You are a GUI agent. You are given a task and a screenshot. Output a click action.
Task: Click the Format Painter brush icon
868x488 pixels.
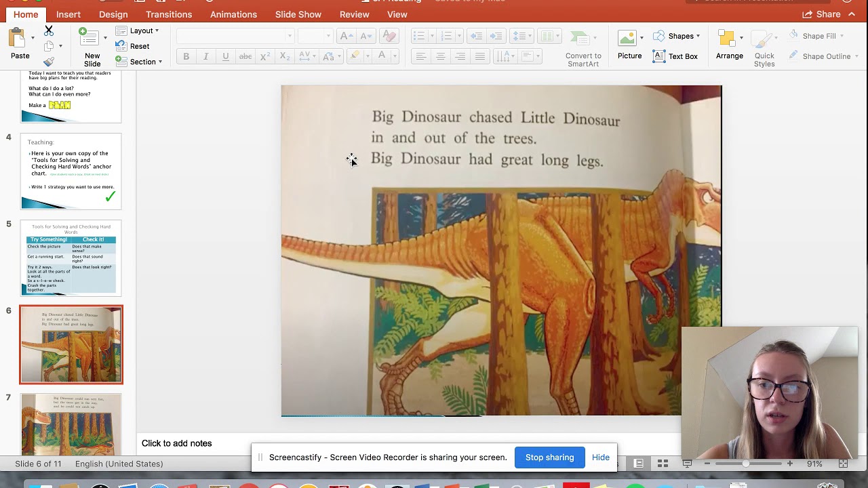[49, 62]
